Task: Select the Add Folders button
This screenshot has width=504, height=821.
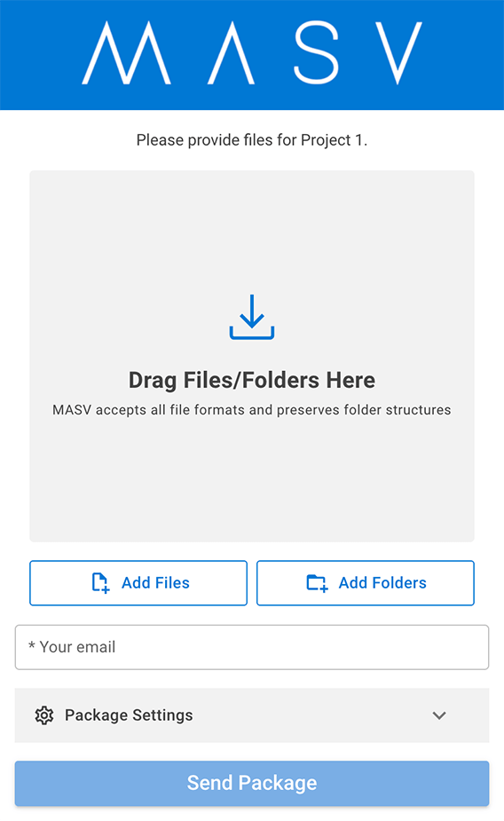Action: click(366, 583)
